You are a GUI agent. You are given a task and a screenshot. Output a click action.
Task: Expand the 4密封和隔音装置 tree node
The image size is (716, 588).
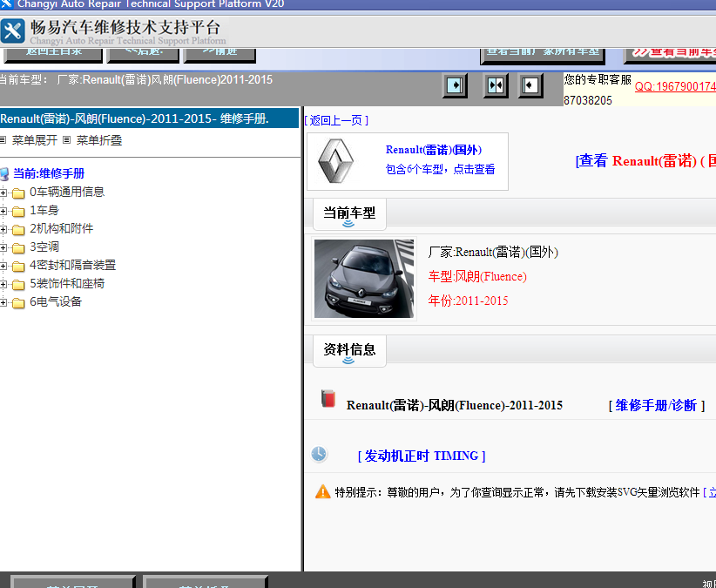coord(3,266)
